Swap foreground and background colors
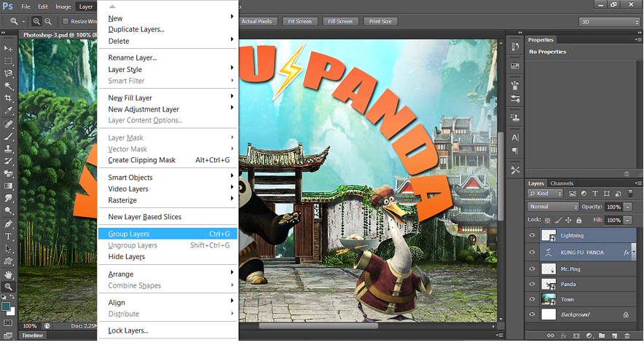644x345 pixels. [12, 296]
